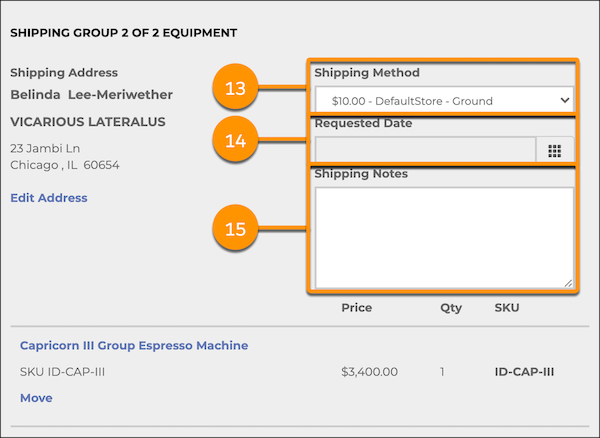Click the recipient name Belinda Lee-Meriwether
Viewport: 600px width, 438px height.
point(91,95)
